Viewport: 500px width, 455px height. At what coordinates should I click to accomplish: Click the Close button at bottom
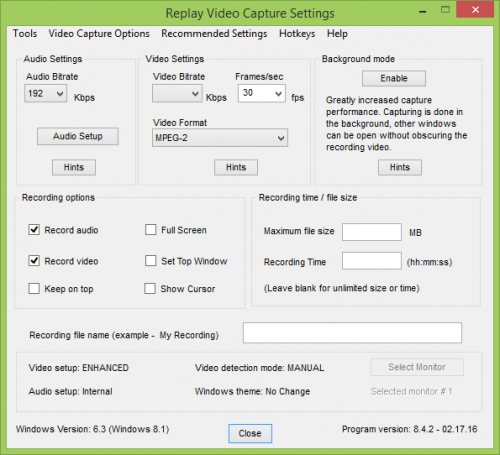250,433
